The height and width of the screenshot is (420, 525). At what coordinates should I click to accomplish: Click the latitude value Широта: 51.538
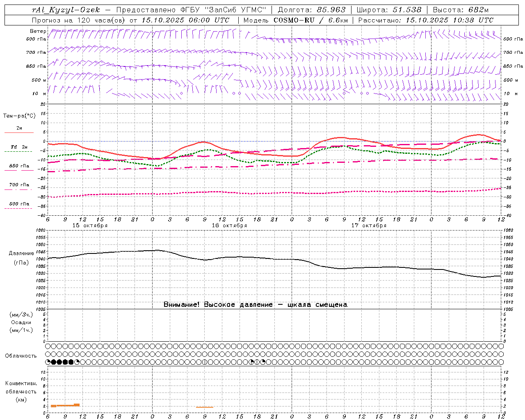coord(389,10)
